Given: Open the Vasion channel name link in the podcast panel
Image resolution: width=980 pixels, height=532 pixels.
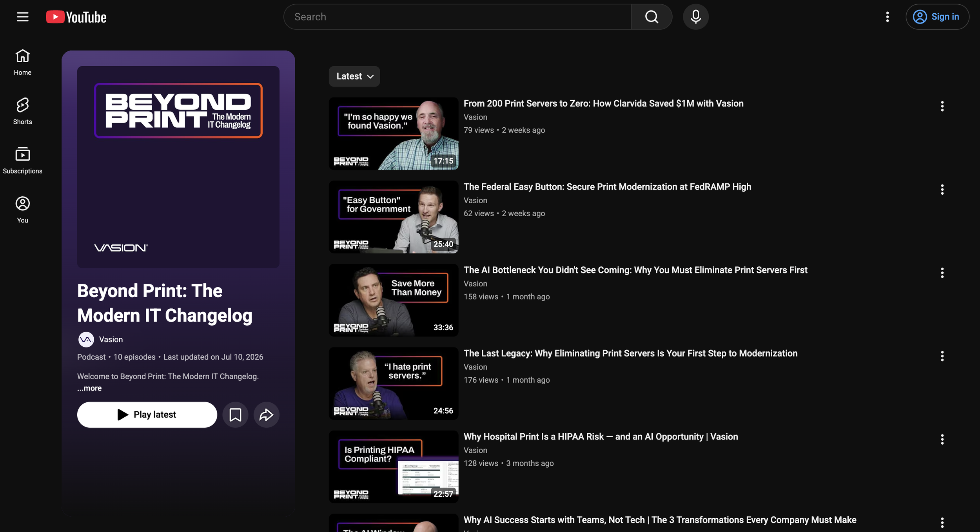Looking at the screenshot, I should [x=111, y=340].
